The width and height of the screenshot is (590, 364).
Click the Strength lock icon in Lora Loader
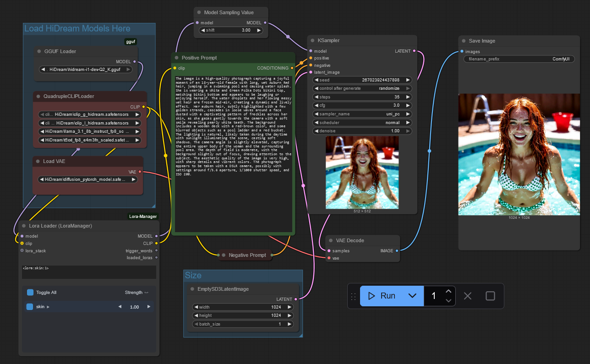(146, 293)
